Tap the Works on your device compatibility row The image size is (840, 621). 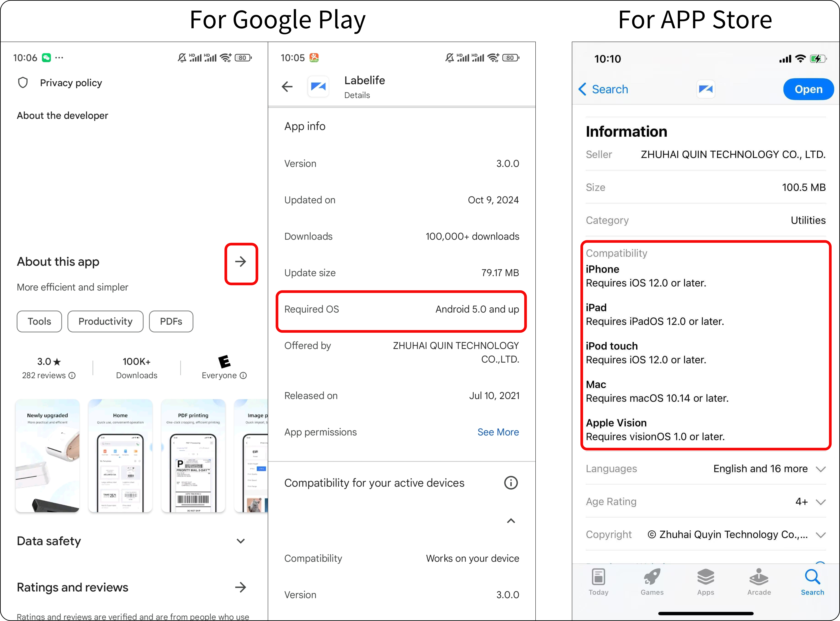[x=402, y=559]
